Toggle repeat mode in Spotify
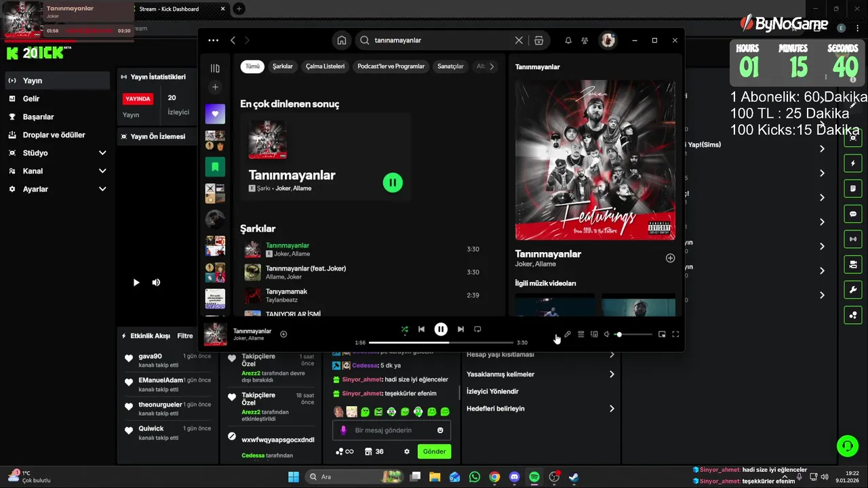868x488 pixels. tap(477, 329)
